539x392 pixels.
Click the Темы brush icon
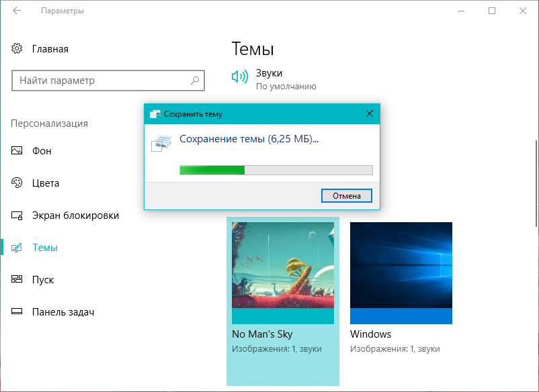click(17, 248)
